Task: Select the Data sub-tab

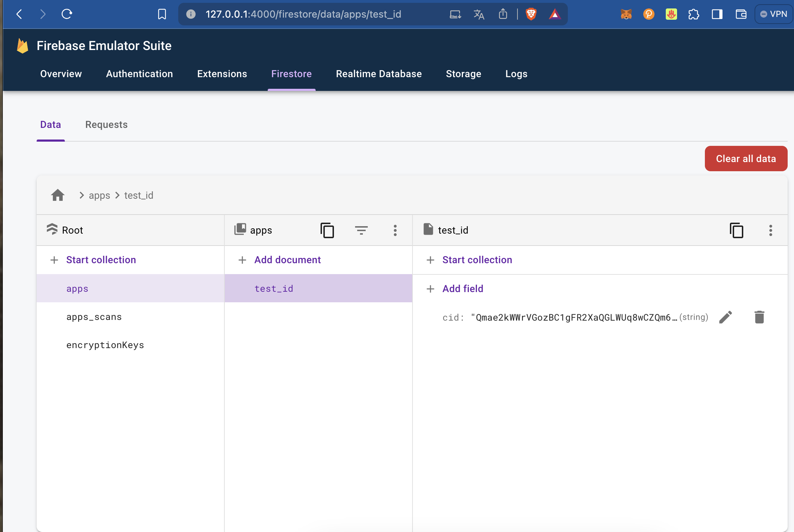Action: (x=51, y=125)
